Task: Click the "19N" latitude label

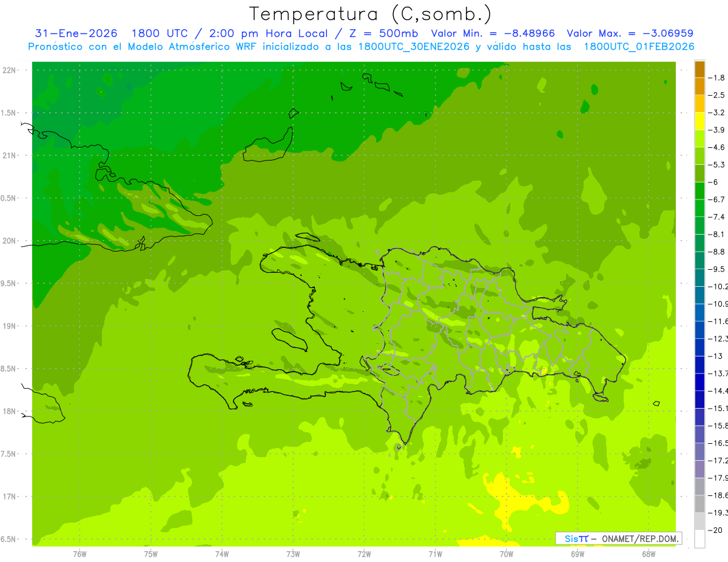Action: [10, 326]
